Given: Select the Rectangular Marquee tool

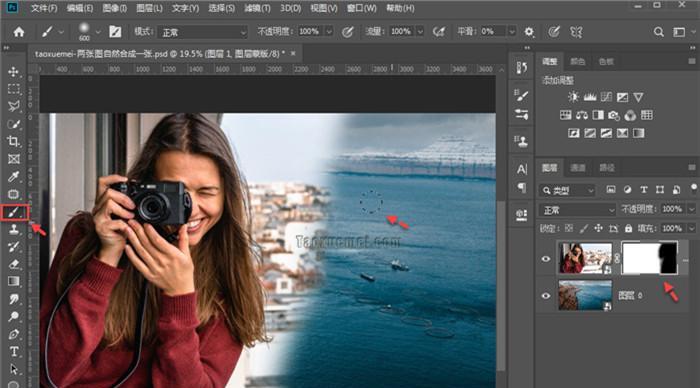Looking at the screenshot, I should coord(13,89).
